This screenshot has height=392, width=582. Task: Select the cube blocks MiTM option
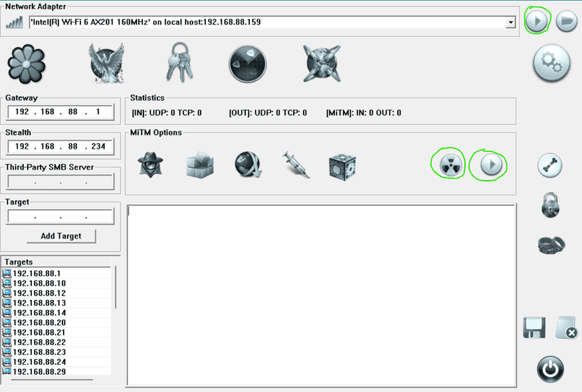tap(200, 165)
